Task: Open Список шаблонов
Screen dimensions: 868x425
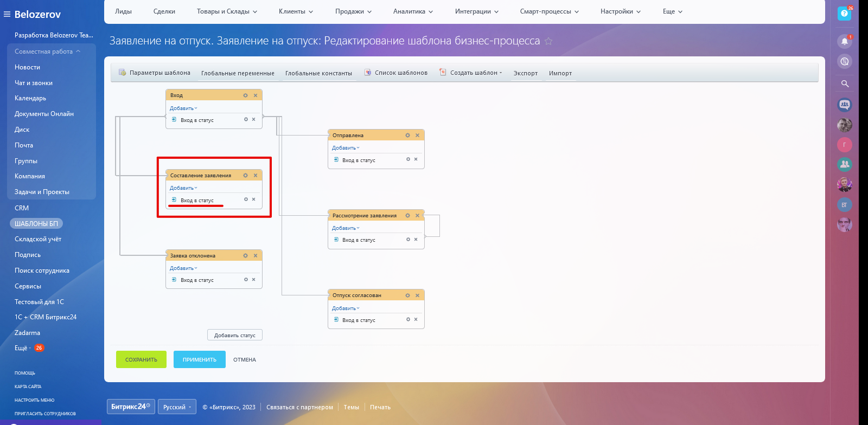Action: (x=396, y=73)
